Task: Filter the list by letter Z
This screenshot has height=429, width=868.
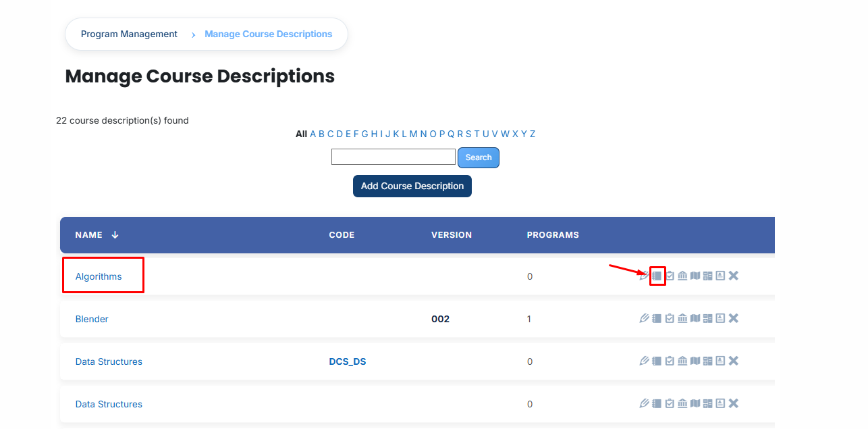Action: tap(533, 134)
